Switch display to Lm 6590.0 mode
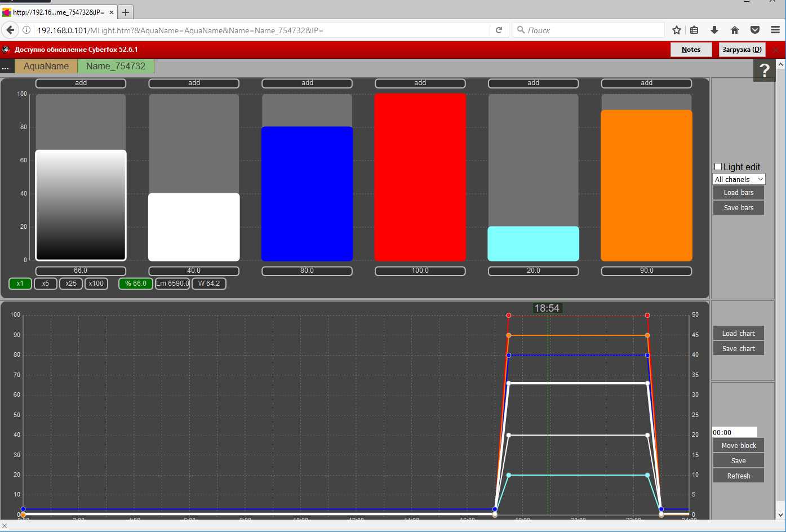This screenshot has height=532, width=786. [x=172, y=283]
